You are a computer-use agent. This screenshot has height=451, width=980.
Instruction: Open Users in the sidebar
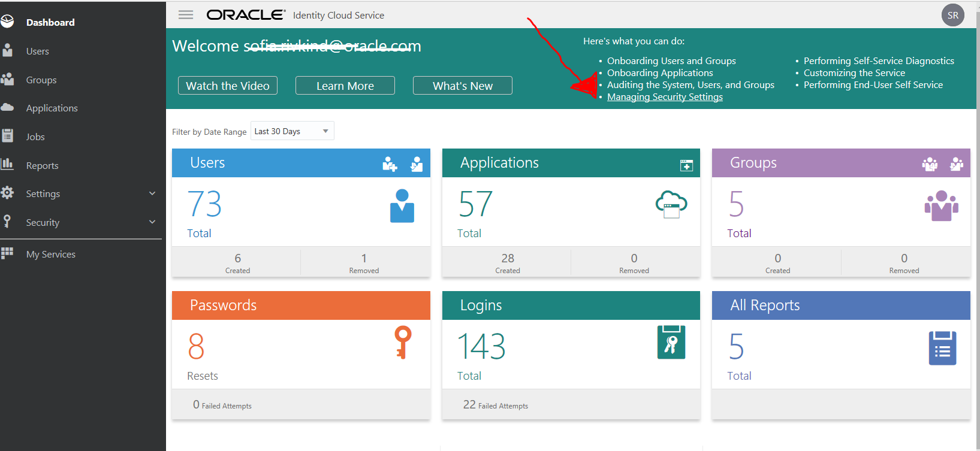click(x=38, y=52)
